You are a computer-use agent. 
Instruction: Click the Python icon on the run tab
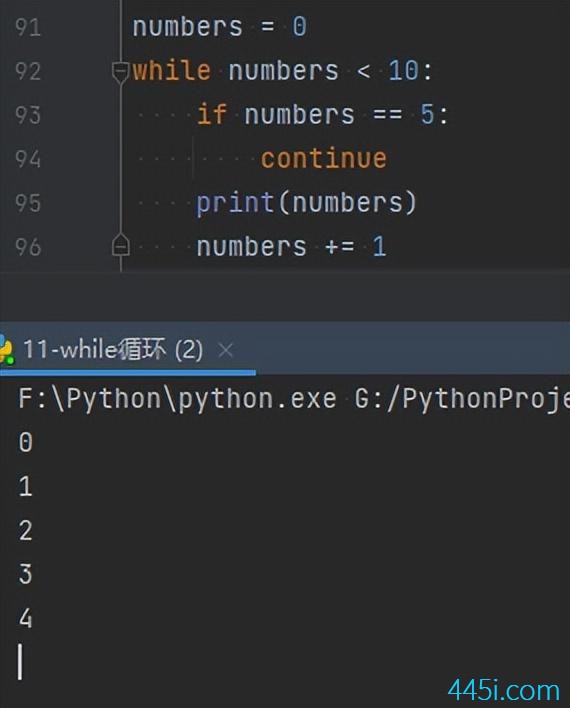(x=6, y=350)
